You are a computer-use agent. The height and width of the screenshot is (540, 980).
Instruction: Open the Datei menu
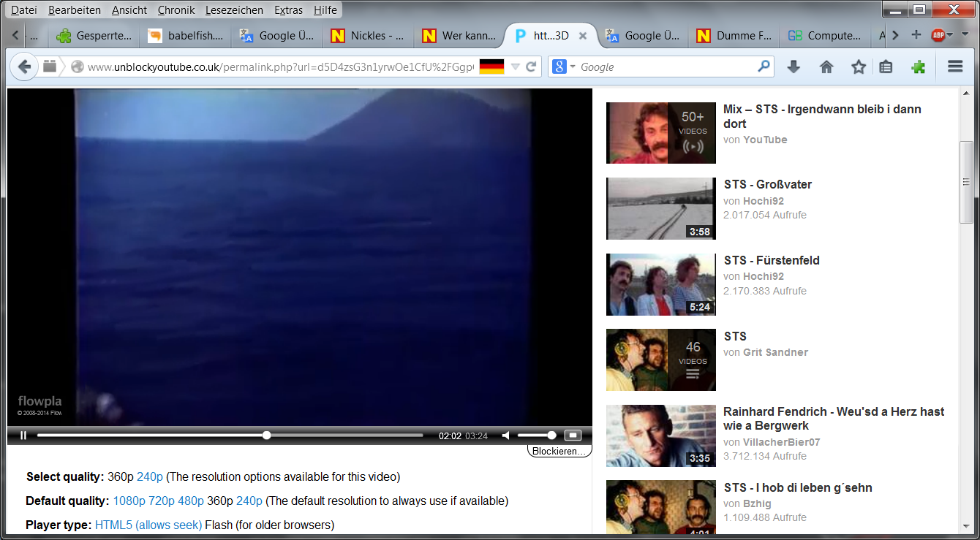(x=24, y=10)
